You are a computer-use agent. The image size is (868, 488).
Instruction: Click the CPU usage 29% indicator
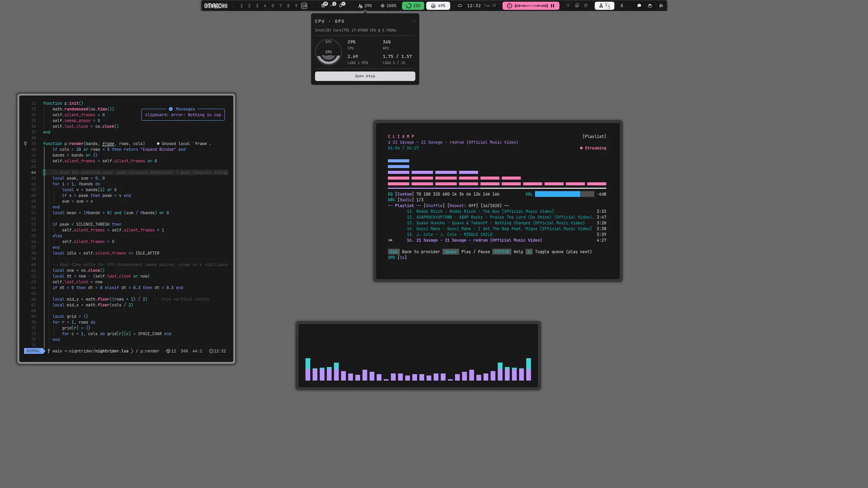coord(365,6)
